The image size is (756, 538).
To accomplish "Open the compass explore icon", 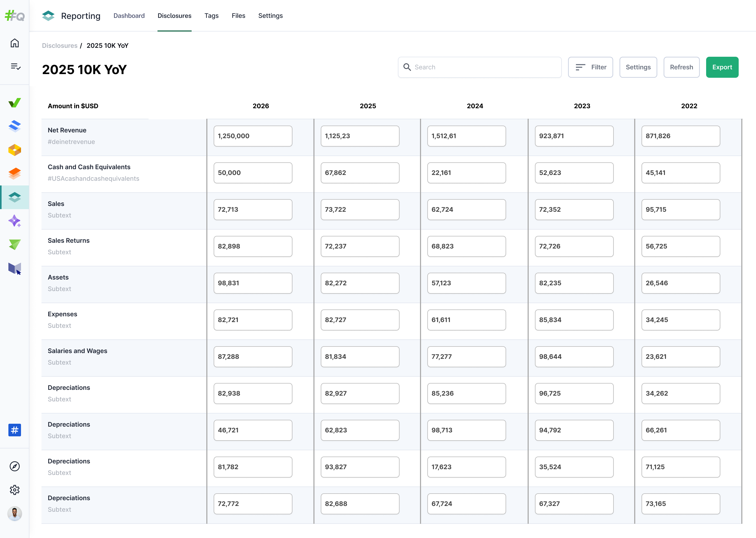I will click(x=14, y=466).
